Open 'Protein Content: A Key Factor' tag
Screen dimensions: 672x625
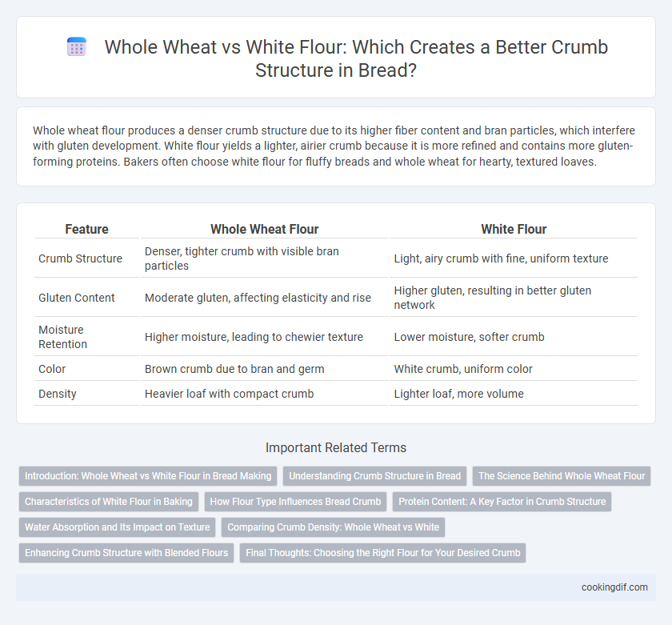click(x=502, y=502)
